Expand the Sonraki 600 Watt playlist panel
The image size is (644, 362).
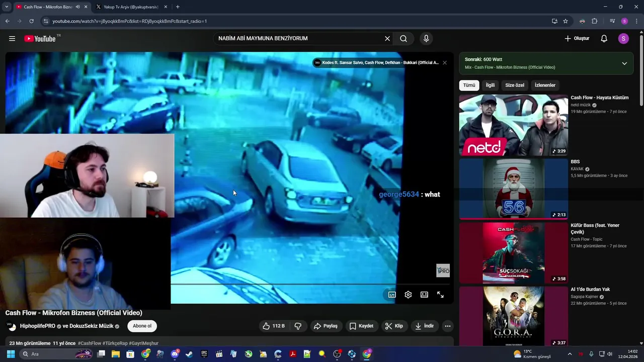(624, 63)
